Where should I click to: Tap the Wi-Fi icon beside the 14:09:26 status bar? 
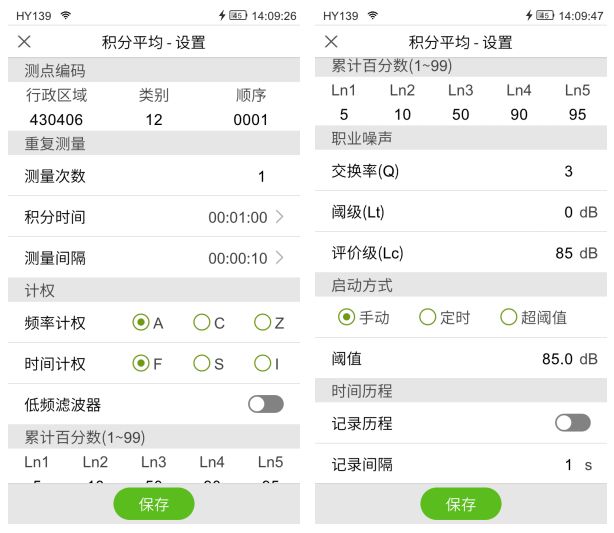[66, 16]
